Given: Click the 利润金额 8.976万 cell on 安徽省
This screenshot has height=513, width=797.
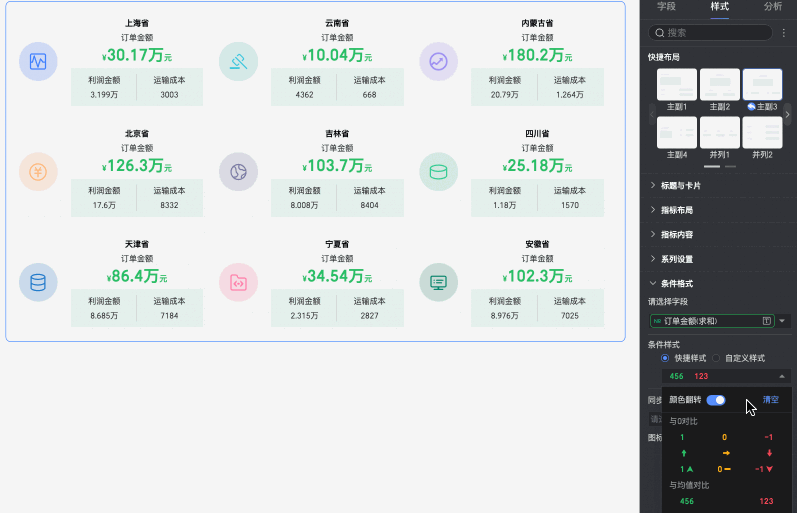Looking at the screenshot, I should [x=504, y=308].
